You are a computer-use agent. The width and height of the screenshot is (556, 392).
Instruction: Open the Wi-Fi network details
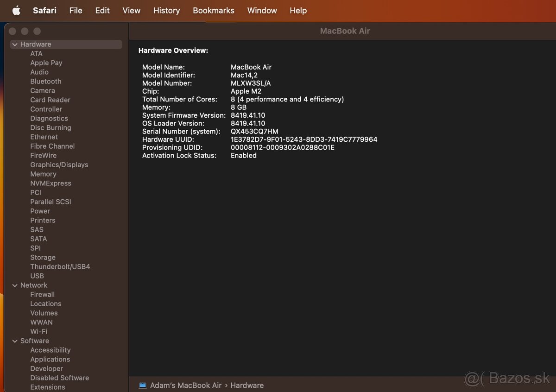tap(38, 332)
